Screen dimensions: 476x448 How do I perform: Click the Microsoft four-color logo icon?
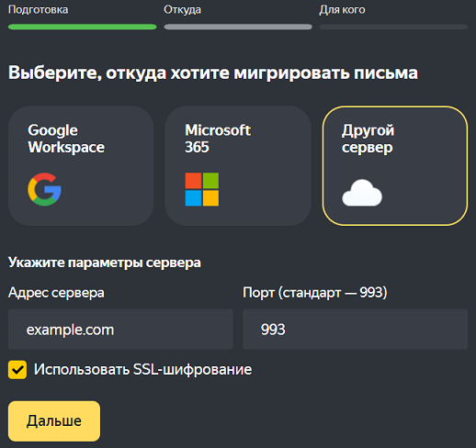point(202,189)
